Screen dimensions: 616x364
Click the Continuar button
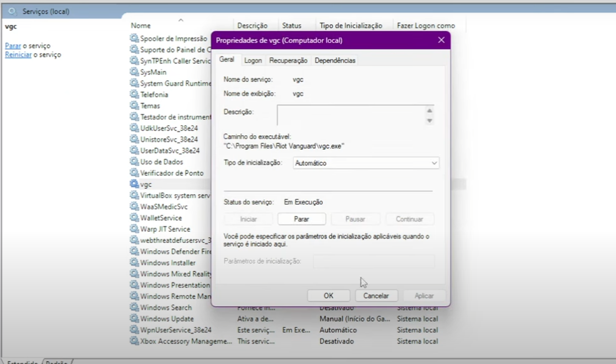pos(409,219)
